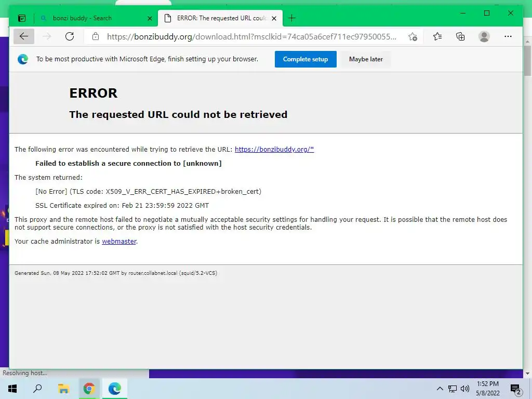Focus the address bar URL field
This screenshot has width=532, height=399.
tap(251, 37)
